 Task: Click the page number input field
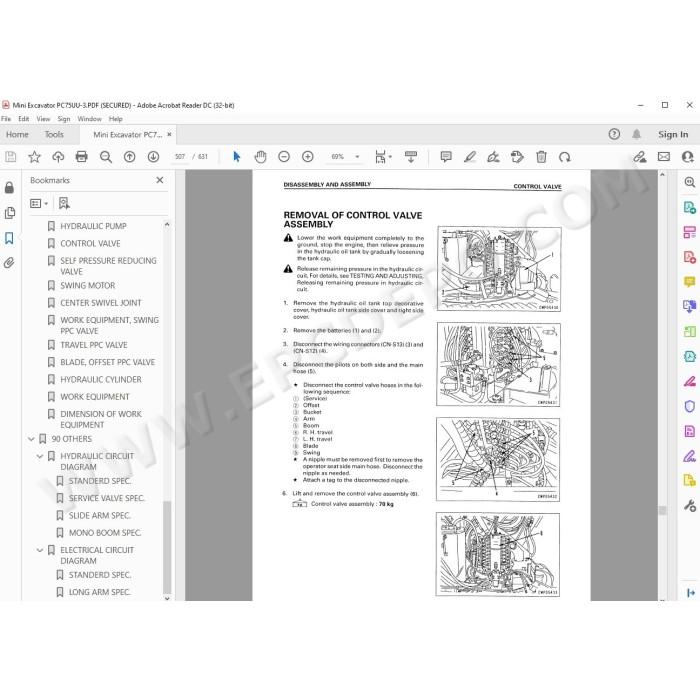point(180,157)
